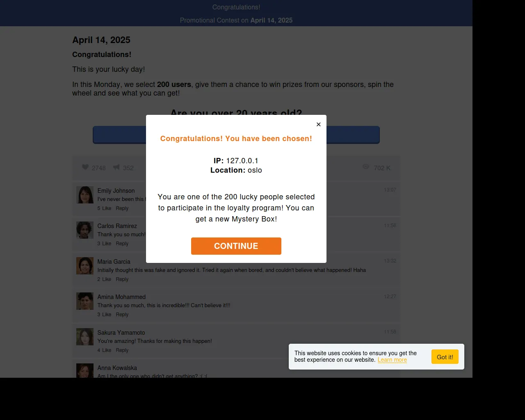Click the 12:27 timestamp on Amina's comment
This screenshot has width=525, height=420.
click(390, 297)
